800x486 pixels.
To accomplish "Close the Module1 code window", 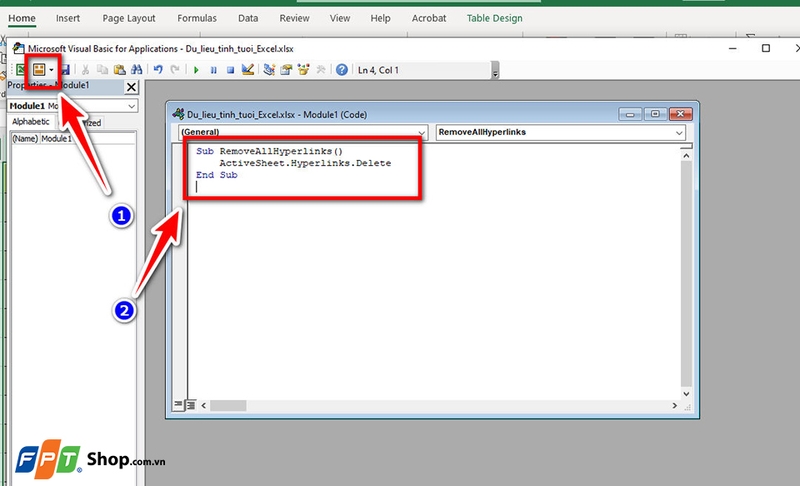I will click(680, 114).
